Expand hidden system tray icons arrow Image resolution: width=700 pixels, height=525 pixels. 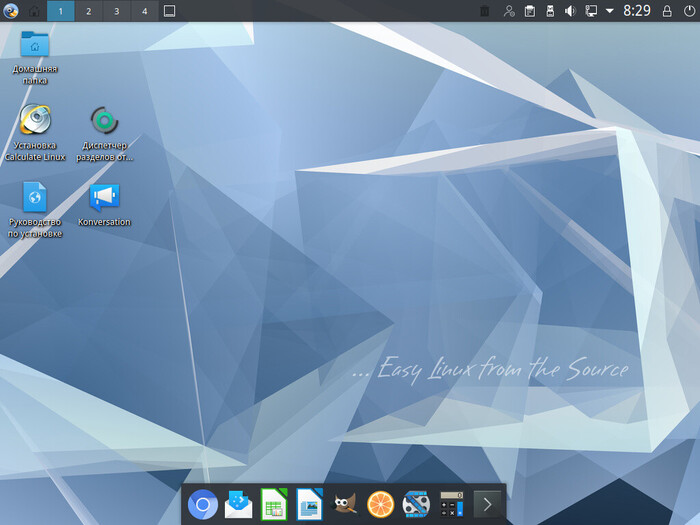[x=609, y=11]
